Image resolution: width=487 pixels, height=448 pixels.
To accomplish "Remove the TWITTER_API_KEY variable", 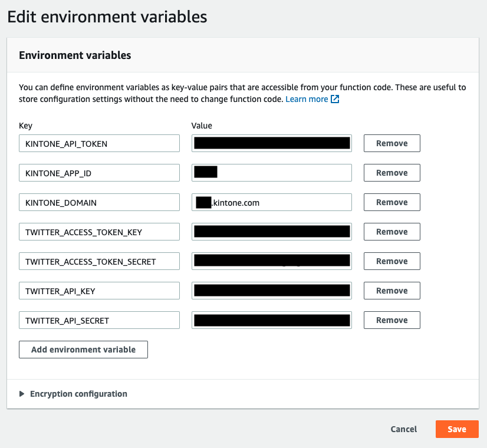I will pos(391,291).
